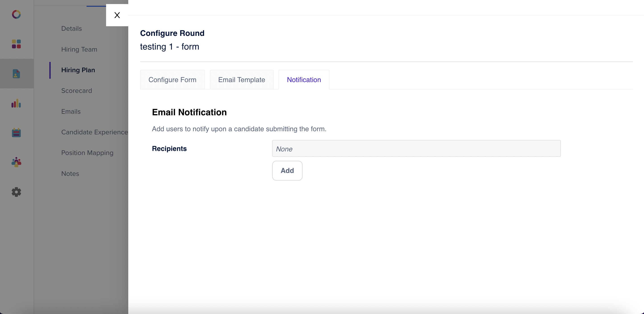Open Hiring Team in the job menu
Image resolution: width=644 pixels, height=314 pixels.
click(x=79, y=49)
